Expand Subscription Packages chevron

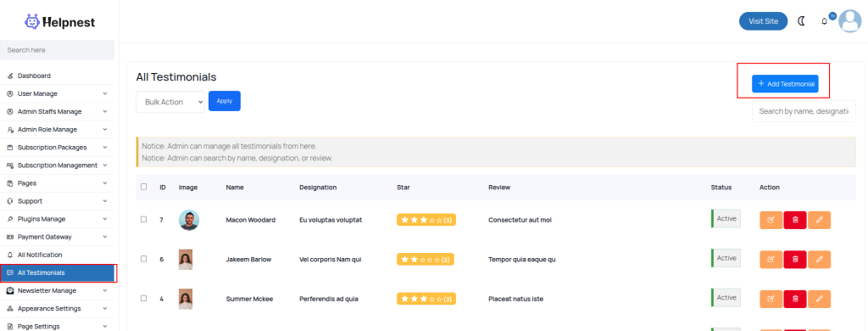[105, 148]
